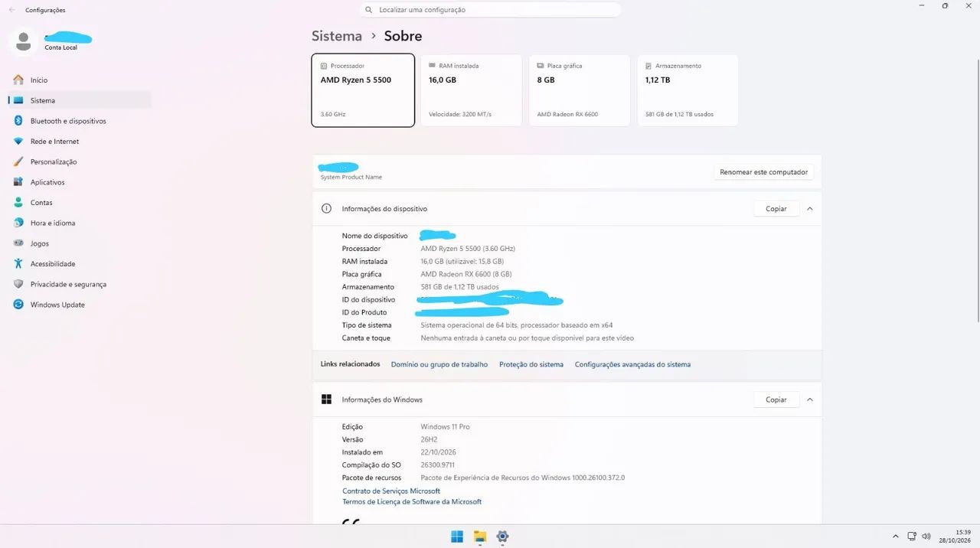The height and width of the screenshot is (548, 980).
Task: Select the Personalização brush icon
Action: point(18,161)
